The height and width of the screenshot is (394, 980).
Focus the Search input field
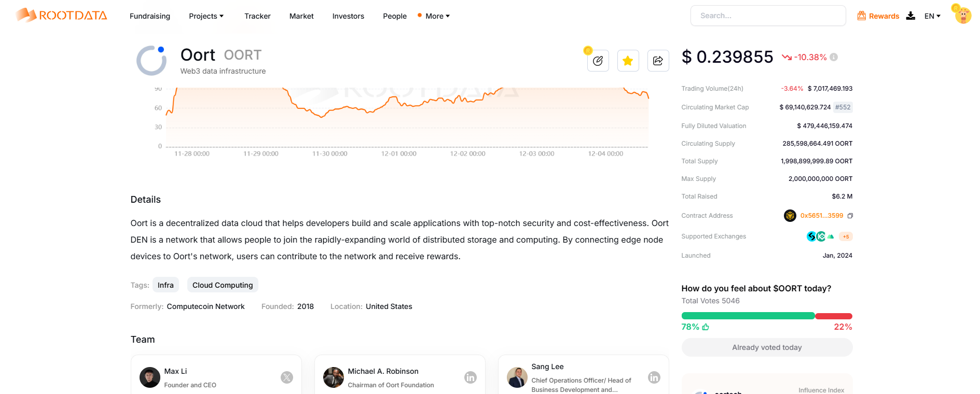(x=768, y=16)
